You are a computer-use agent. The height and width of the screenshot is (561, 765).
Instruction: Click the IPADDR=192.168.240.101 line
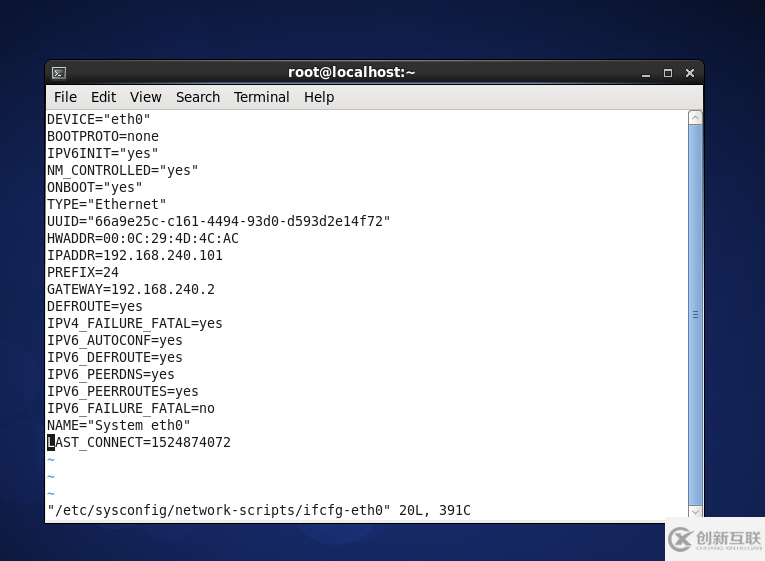coord(135,256)
